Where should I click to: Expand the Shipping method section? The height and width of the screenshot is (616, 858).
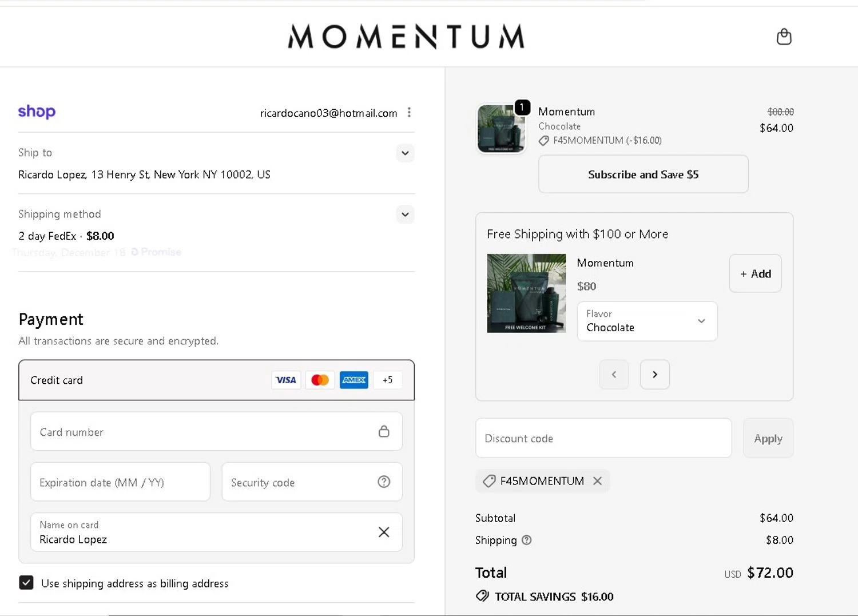click(405, 214)
